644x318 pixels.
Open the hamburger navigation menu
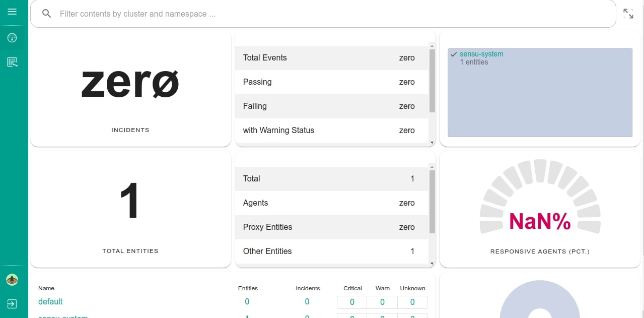12,12
